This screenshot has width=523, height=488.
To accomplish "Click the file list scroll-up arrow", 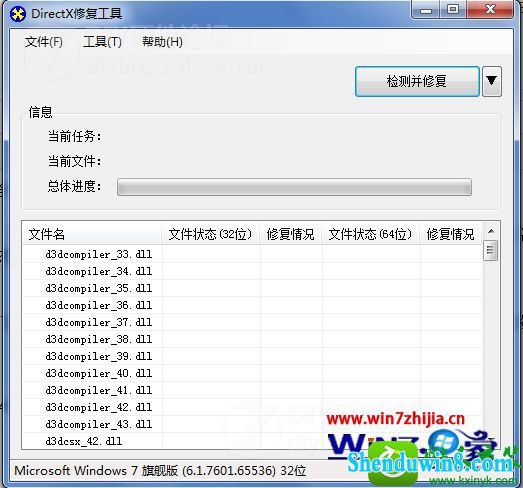I will [491, 231].
